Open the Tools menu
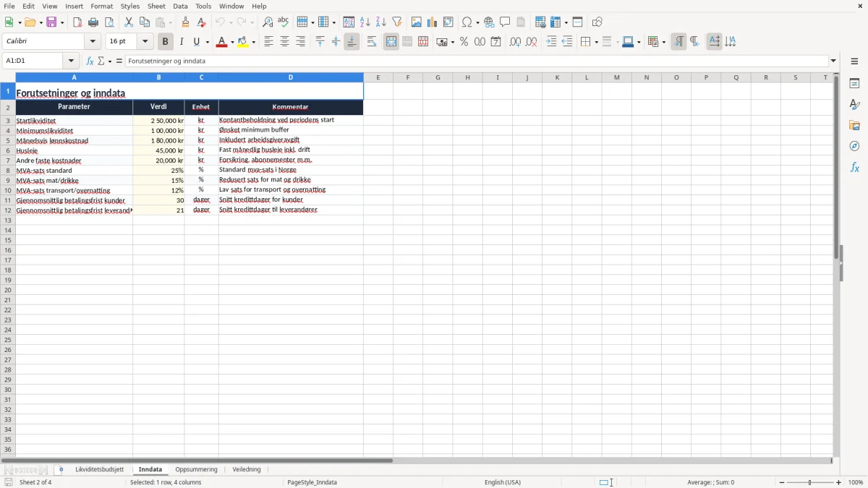 point(203,6)
